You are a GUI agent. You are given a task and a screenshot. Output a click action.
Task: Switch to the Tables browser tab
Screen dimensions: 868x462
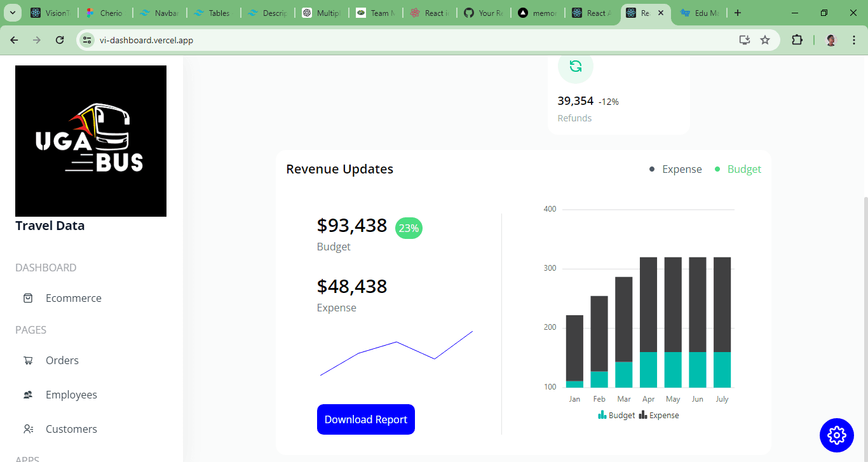[213, 13]
